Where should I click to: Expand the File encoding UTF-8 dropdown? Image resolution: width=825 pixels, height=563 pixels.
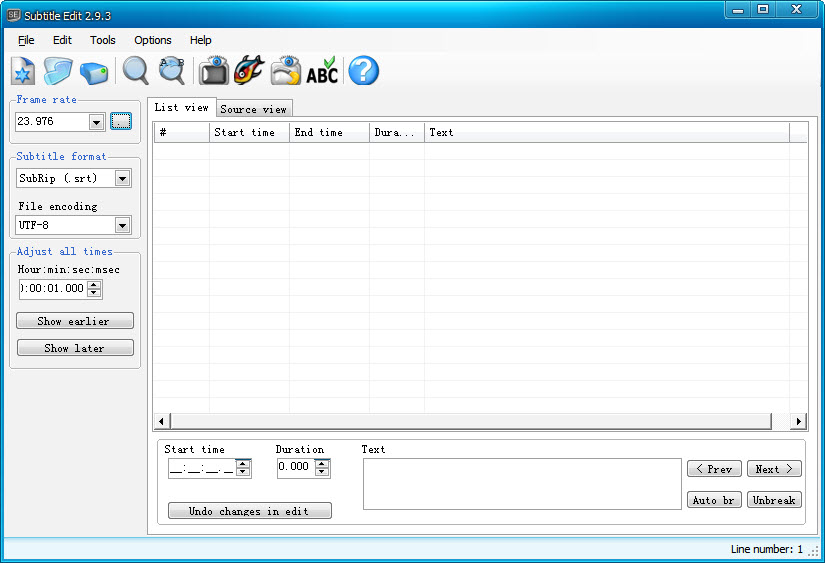click(123, 226)
